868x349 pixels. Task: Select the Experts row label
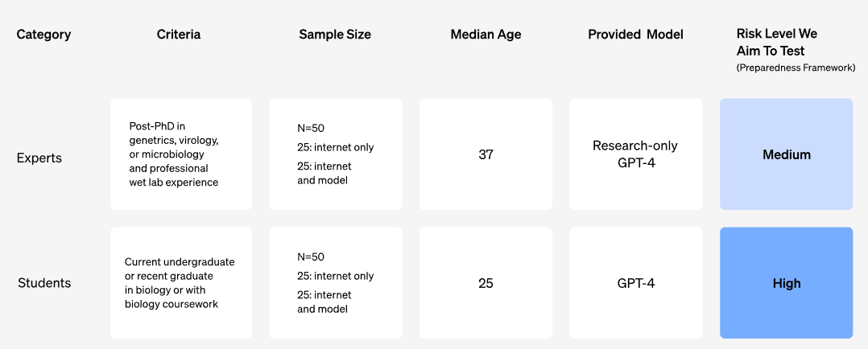39,158
